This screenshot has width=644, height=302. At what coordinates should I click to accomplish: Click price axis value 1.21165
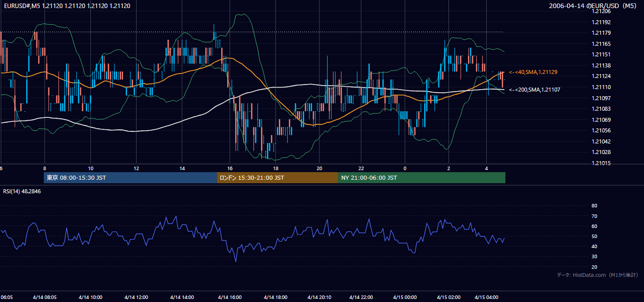602,44
